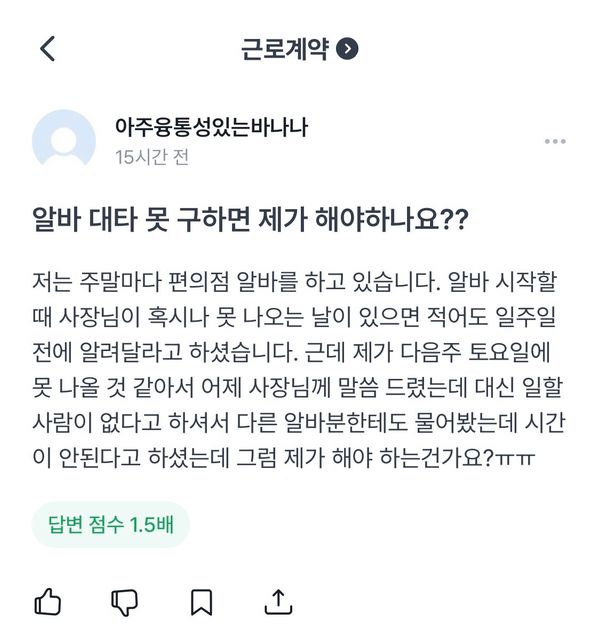Toggle like on this question

[x=48, y=601]
